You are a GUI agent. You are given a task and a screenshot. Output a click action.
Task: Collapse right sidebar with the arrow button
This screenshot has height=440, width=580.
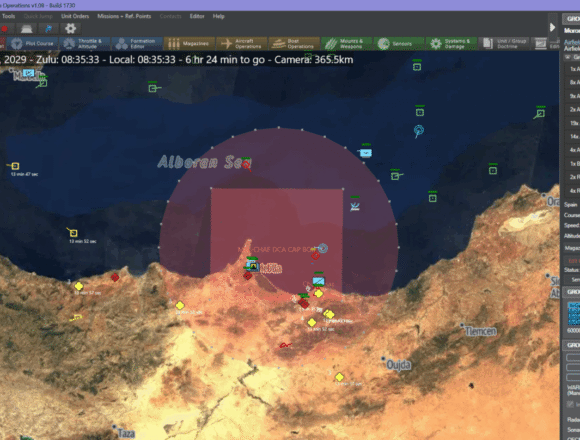click(x=552, y=27)
